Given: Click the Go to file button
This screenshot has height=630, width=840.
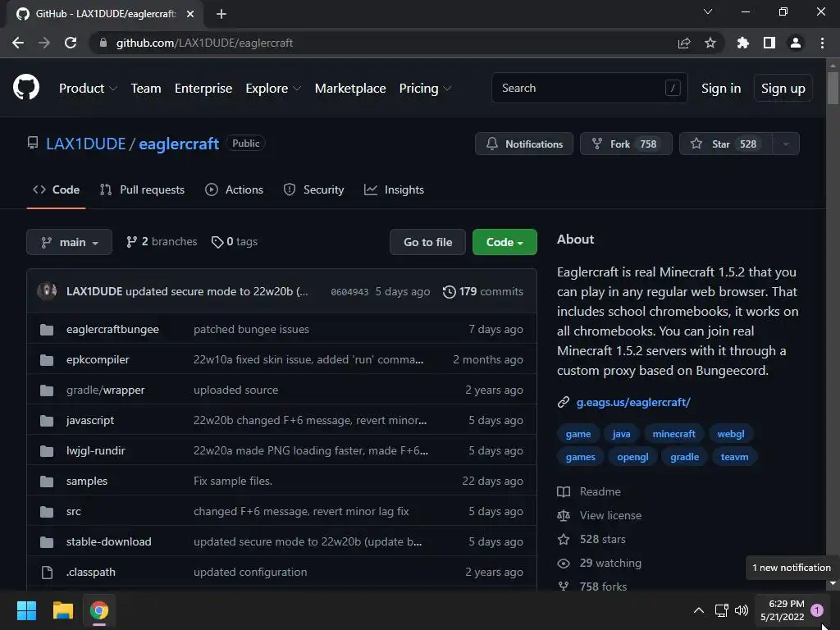Looking at the screenshot, I should tap(427, 242).
